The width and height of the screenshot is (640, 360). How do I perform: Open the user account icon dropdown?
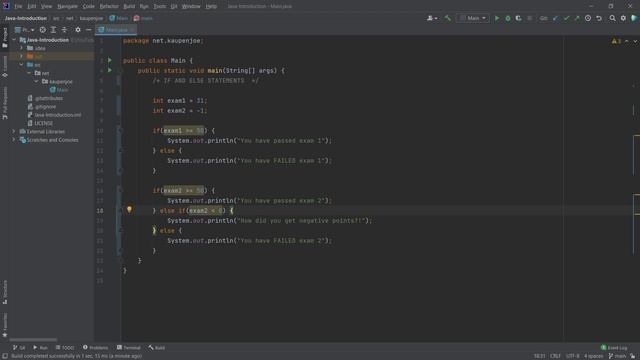tap(432, 18)
